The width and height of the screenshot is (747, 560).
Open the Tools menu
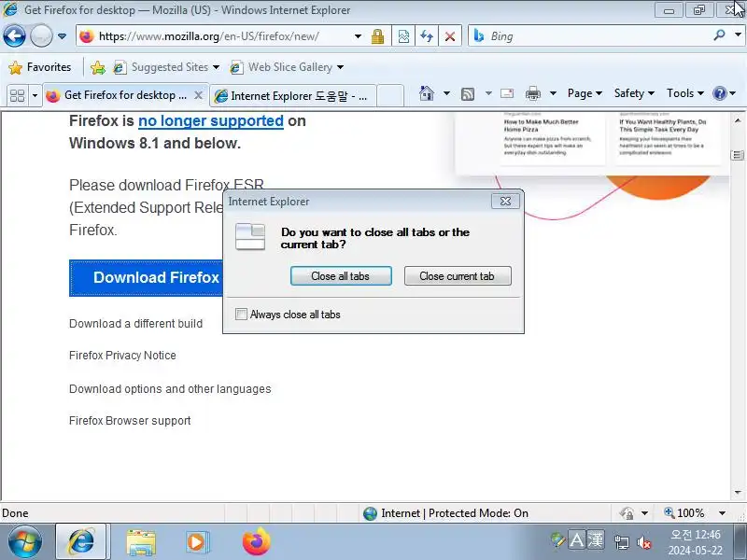pos(685,93)
